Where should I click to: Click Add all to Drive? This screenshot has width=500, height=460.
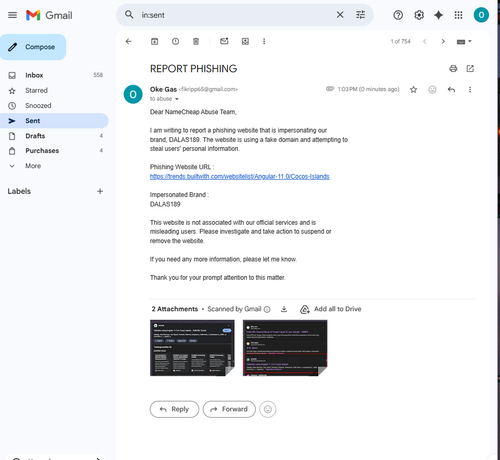point(331,309)
